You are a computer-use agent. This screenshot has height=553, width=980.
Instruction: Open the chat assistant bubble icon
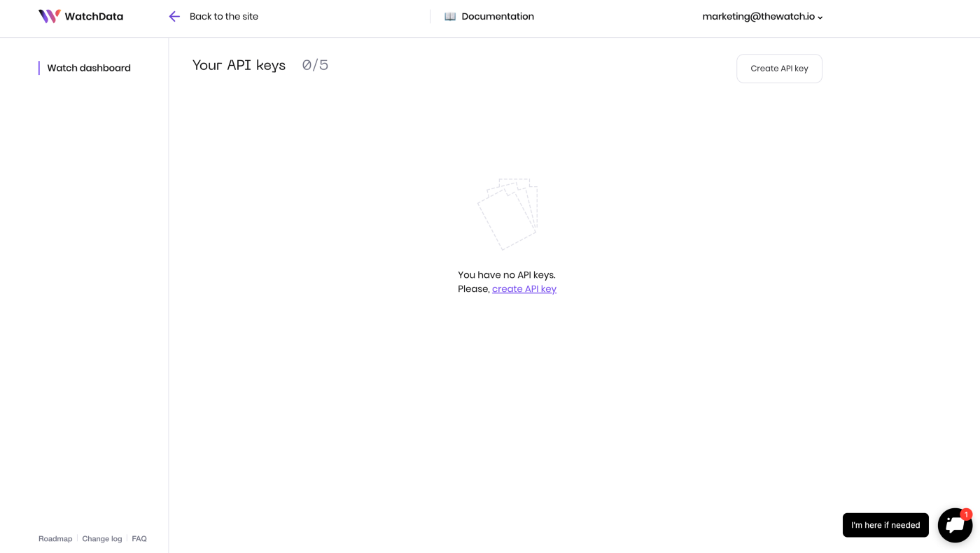[x=955, y=526]
